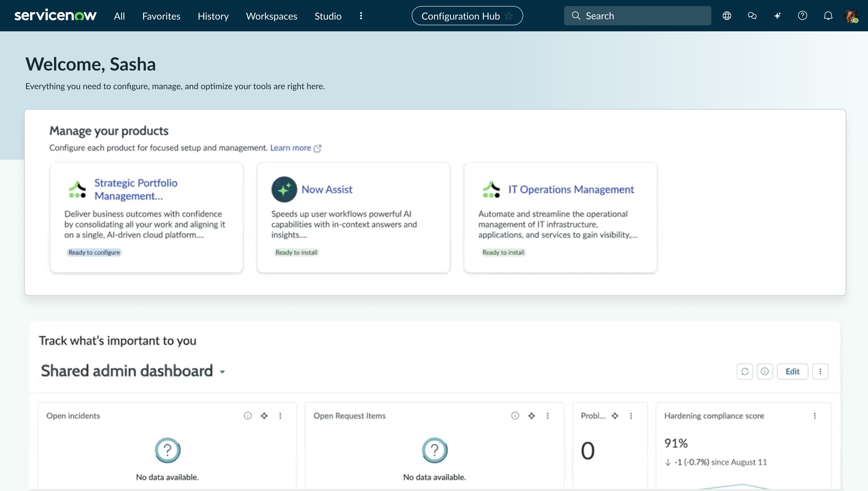Open the user profile avatar
868x491 pixels.
click(x=851, y=16)
